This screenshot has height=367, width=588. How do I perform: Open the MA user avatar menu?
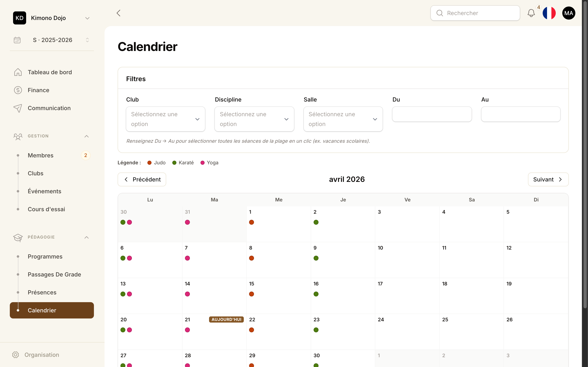(569, 13)
